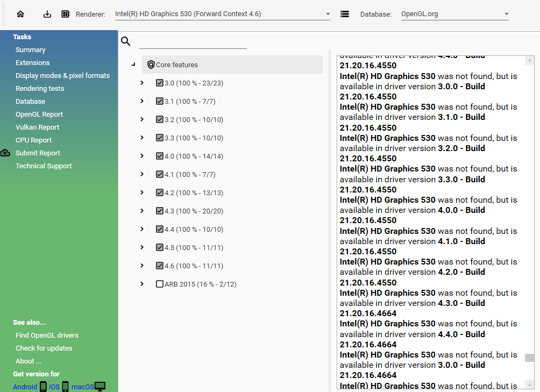Expand the 4.4 feature list
The width and height of the screenshot is (540, 392).
[142, 229]
